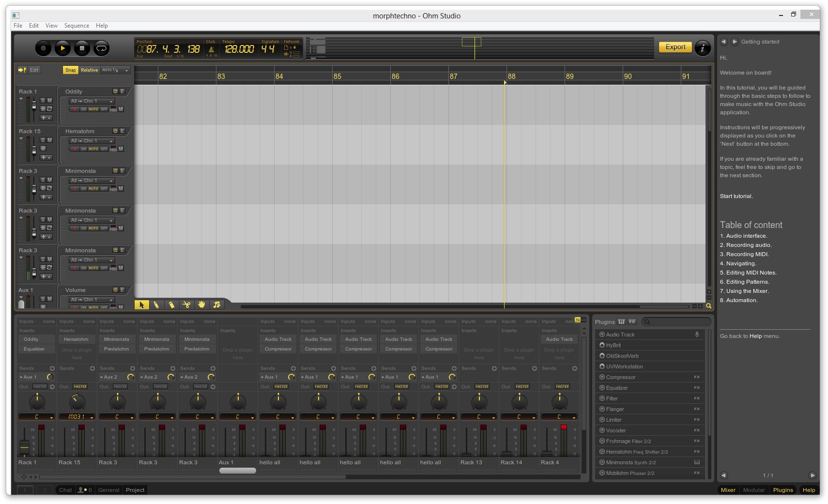Toggle the metronome Click icon
828x504 pixels.
(x=211, y=49)
